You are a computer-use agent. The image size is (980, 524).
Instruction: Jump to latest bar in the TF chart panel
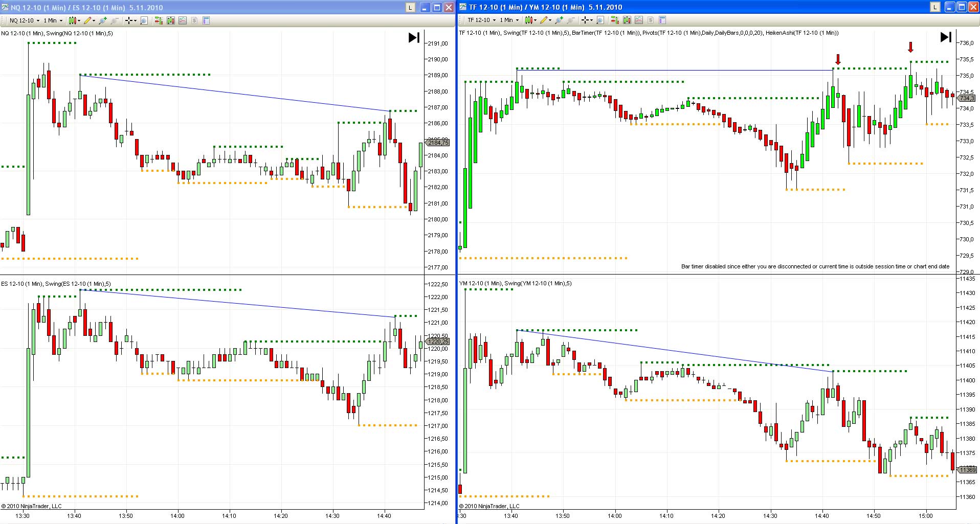946,37
